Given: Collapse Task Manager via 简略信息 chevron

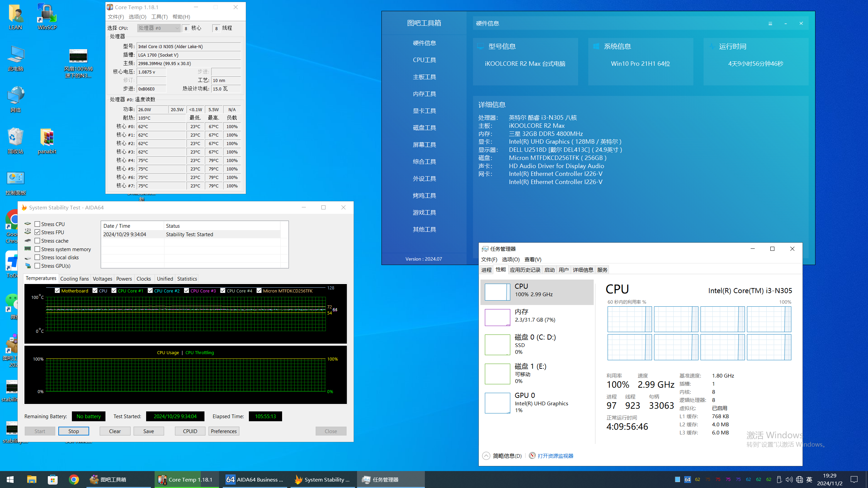Looking at the screenshot, I should pyautogui.click(x=486, y=456).
